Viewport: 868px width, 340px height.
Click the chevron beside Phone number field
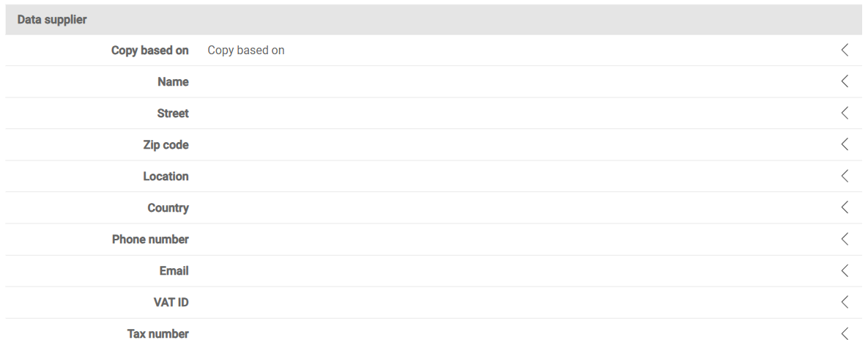tap(845, 239)
